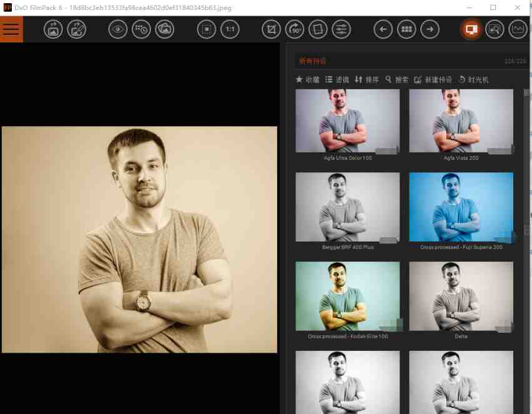Go to the next image
This screenshot has width=532, height=414.
(429, 29)
